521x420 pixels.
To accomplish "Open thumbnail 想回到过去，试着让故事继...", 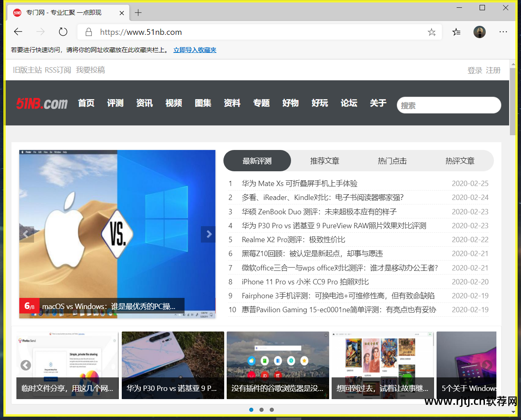I will 383,365.
